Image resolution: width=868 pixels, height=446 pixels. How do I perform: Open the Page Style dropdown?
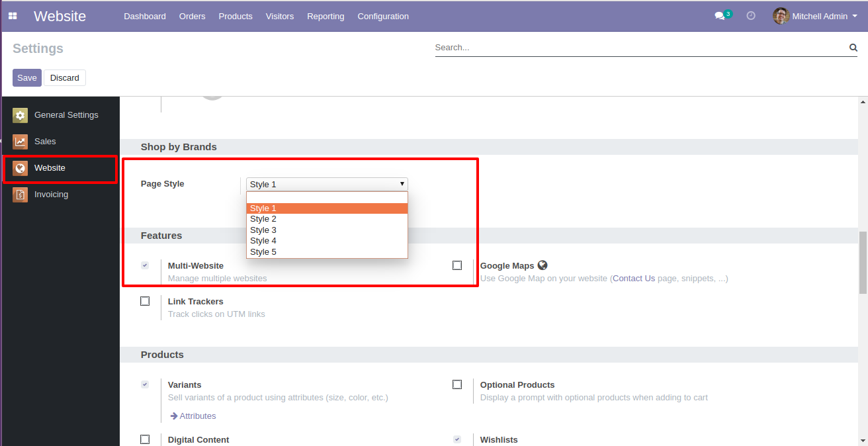click(327, 185)
